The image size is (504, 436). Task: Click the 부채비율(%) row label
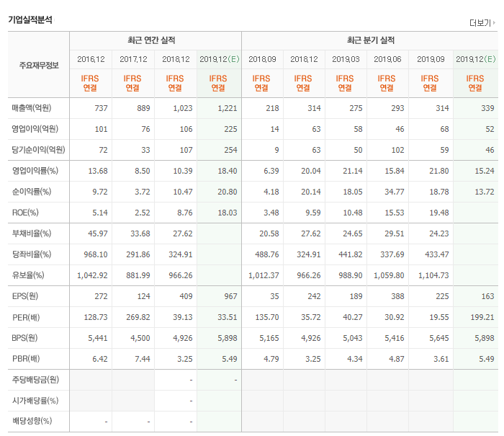[32, 233]
